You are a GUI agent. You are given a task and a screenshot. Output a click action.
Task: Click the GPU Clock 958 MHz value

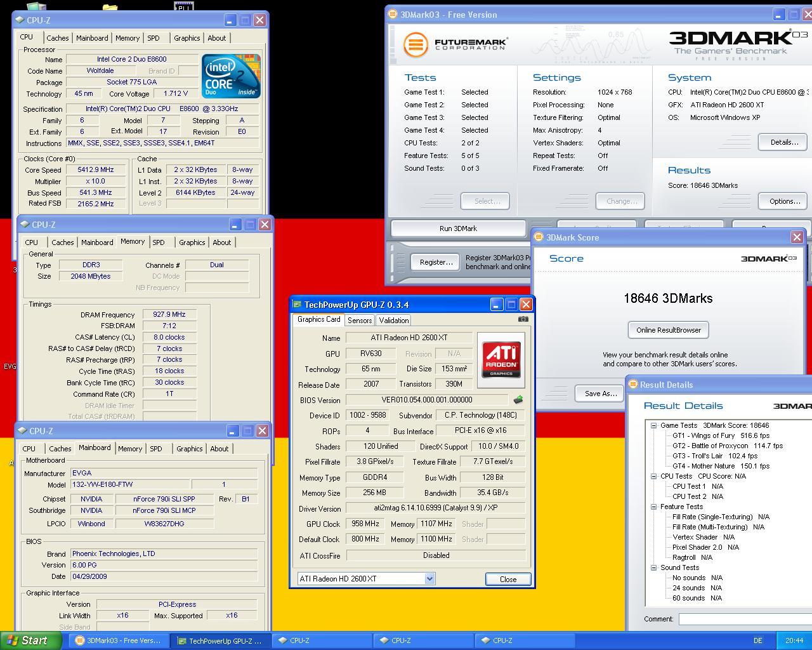(365, 524)
